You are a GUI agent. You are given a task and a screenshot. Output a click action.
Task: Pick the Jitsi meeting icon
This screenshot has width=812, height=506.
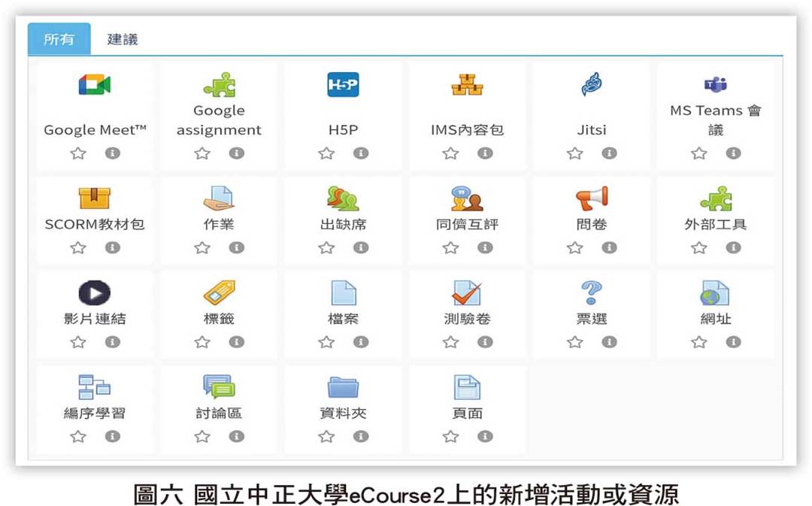(592, 84)
